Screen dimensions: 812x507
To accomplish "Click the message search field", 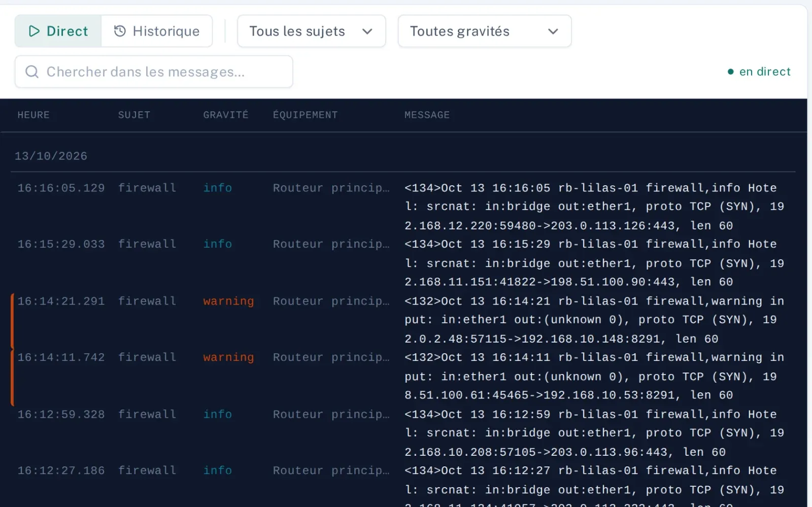I will [x=154, y=72].
